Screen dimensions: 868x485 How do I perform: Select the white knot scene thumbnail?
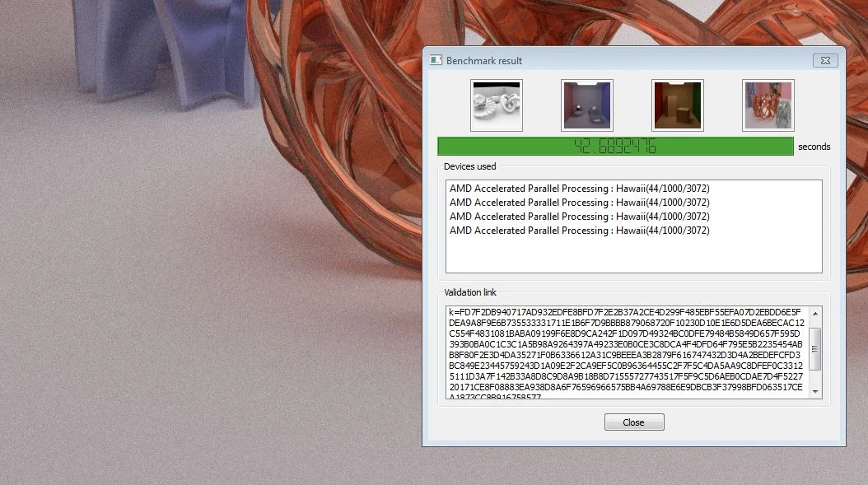(x=497, y=105)
